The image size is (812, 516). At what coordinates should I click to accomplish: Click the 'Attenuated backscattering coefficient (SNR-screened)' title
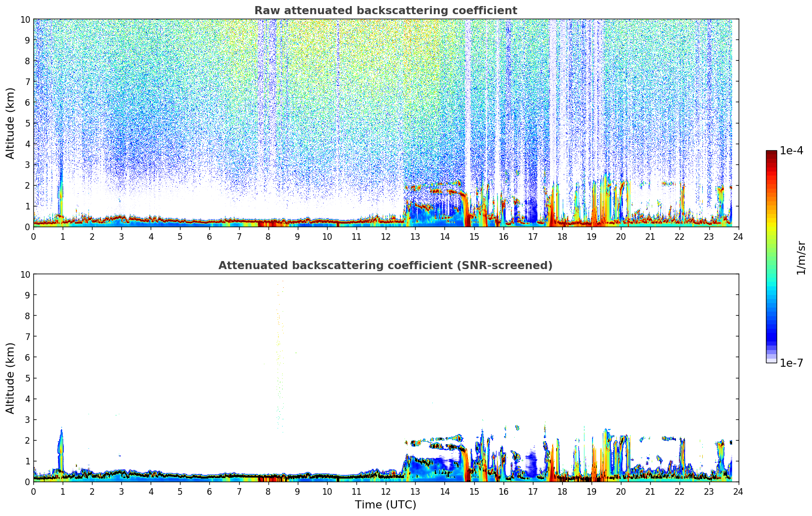pos(385,266)
